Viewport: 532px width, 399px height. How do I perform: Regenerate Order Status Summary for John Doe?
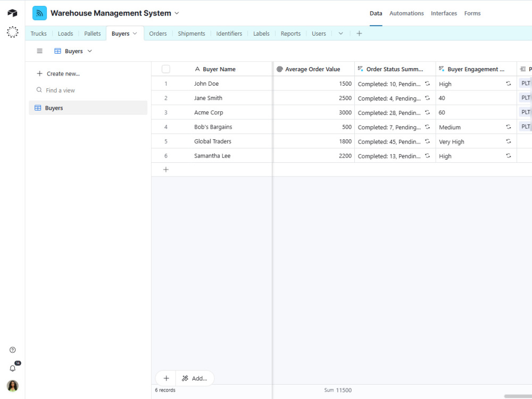pyautogui.click(x=428, y=84)
